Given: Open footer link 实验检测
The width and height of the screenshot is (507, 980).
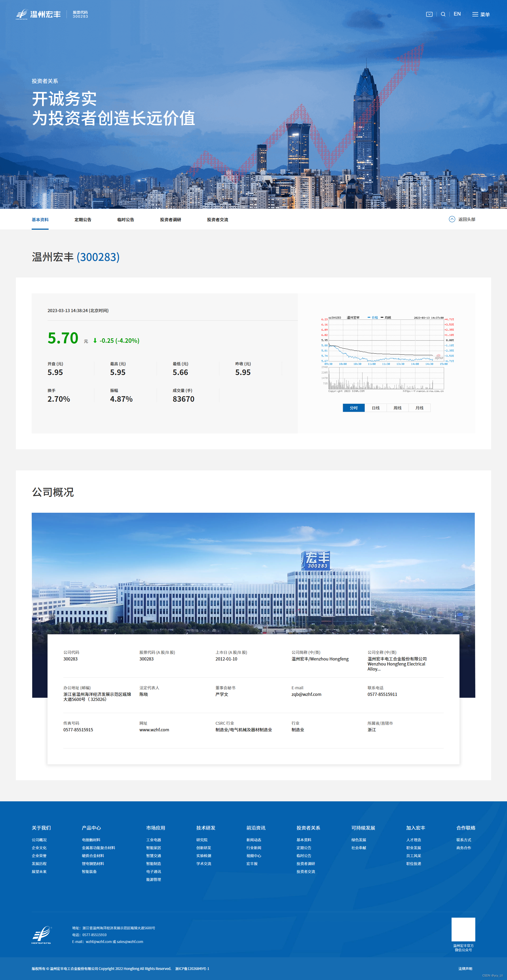Looking at the screenshot, I should (x=204, y=856).
